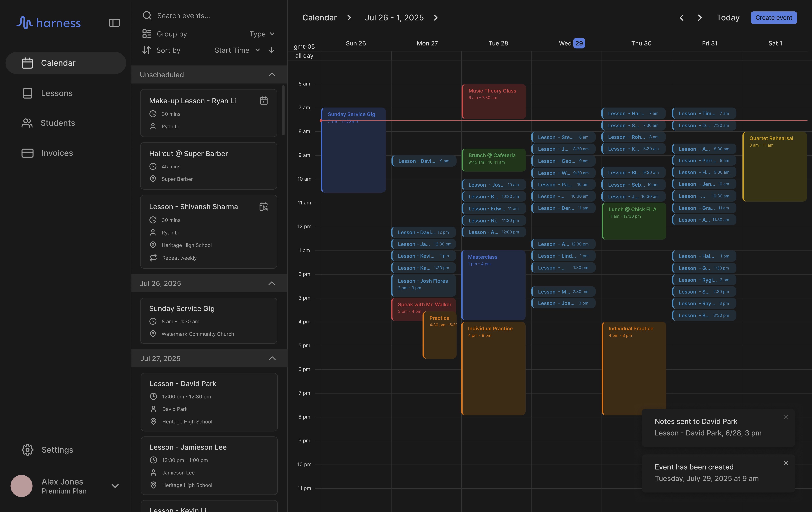This screenshot has height=512, width=812.
Task: Schedule the Make-up Lesson via calendar icon
Action: (264, 101)
